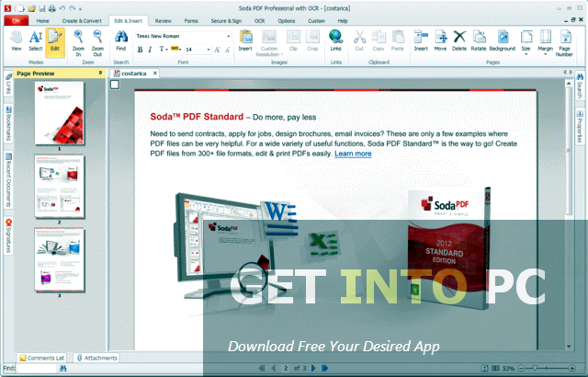Close the costarica document tab
588x377 pixels.
tap(155, 74)
